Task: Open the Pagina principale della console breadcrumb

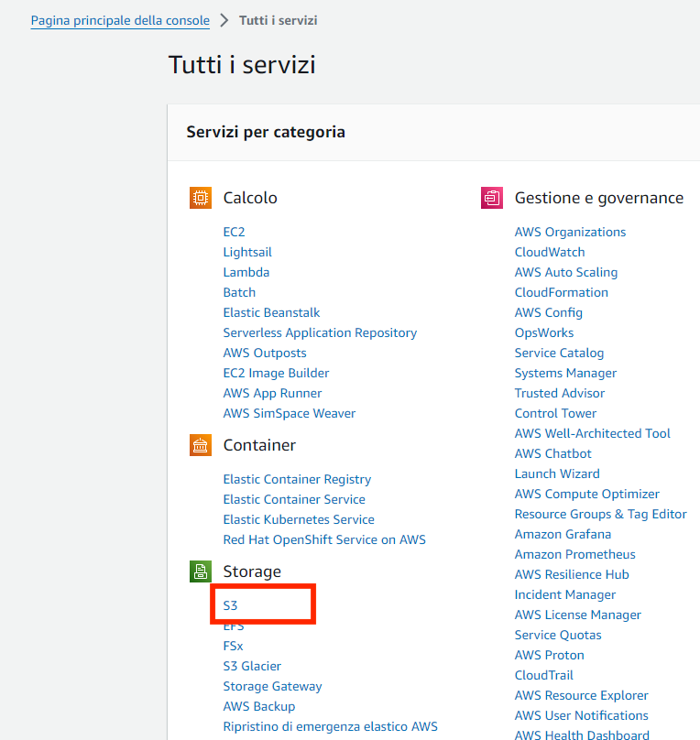Action: pyautogui.click(x=120, y=21)
